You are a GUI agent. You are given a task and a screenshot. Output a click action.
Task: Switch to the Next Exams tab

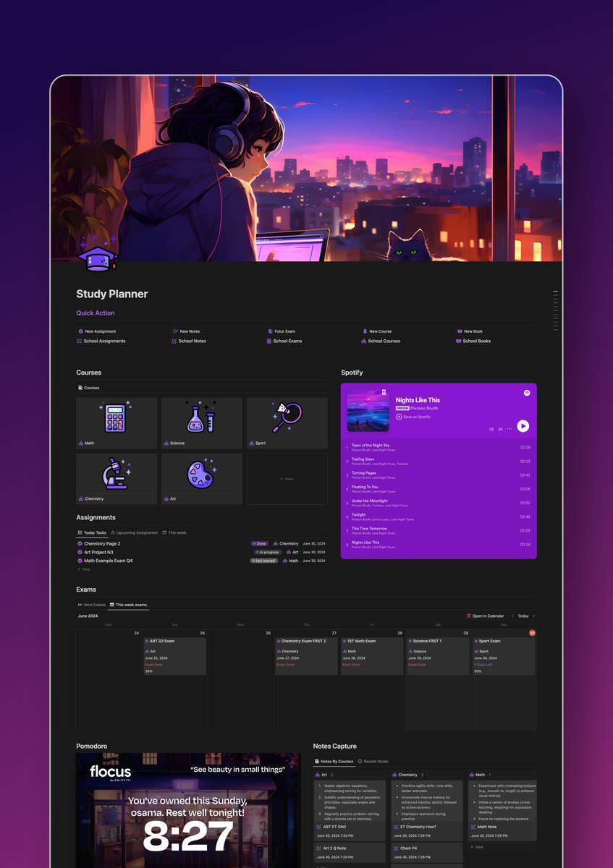[x=91, y=605]
